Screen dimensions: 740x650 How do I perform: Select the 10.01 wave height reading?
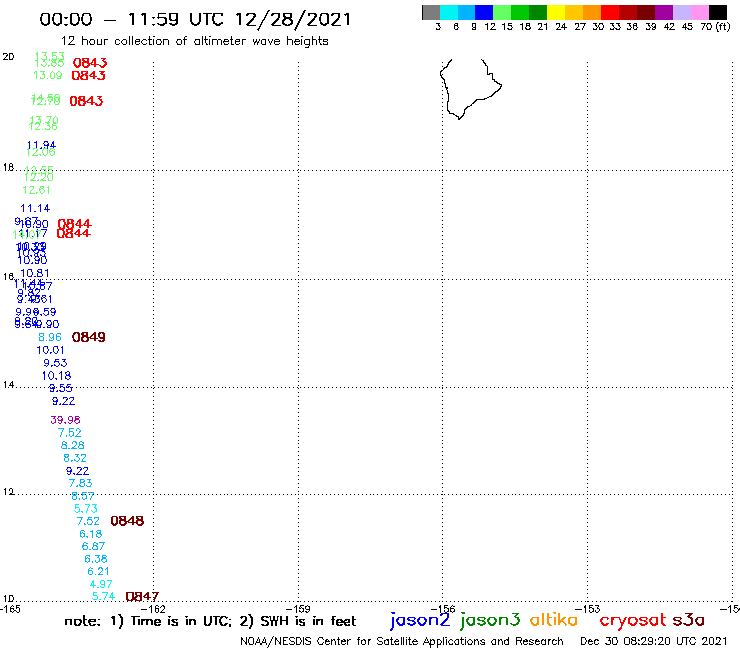[x=50, y=350]
